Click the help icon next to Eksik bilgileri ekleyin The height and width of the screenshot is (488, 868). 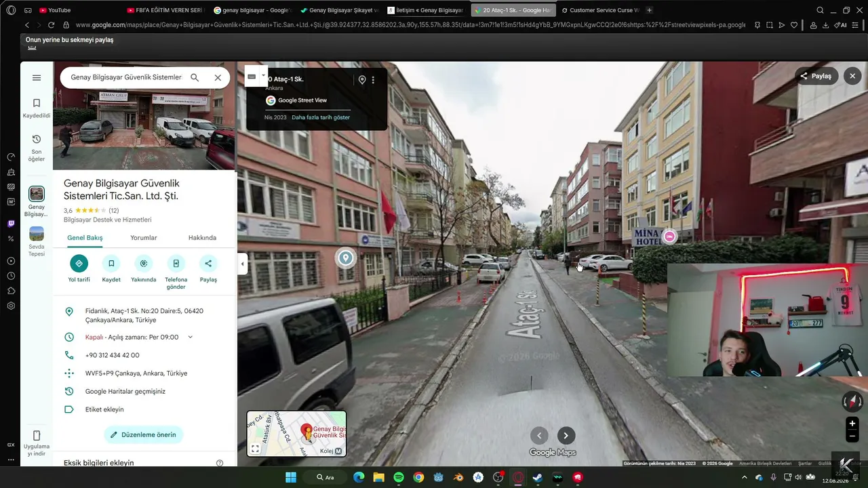[220, 463]
